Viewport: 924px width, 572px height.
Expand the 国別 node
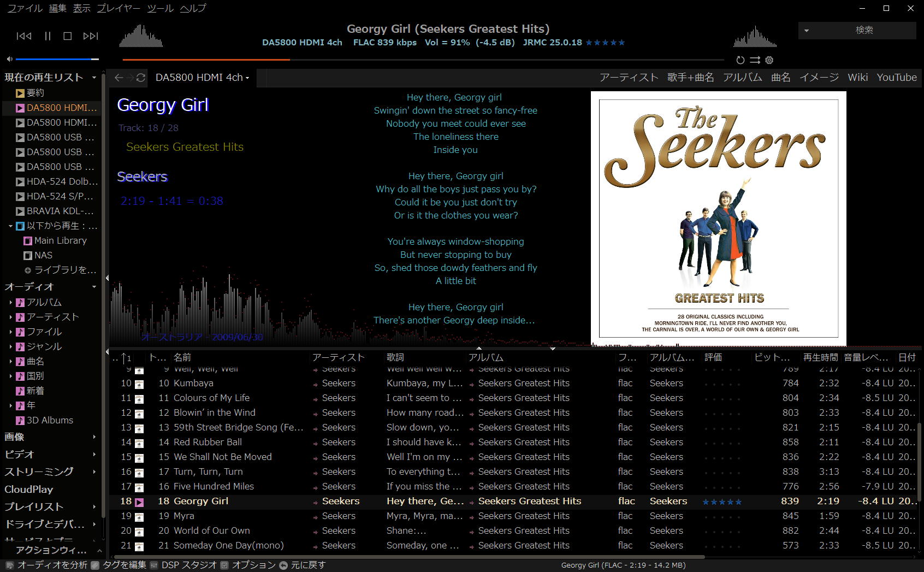click(10, 376)
